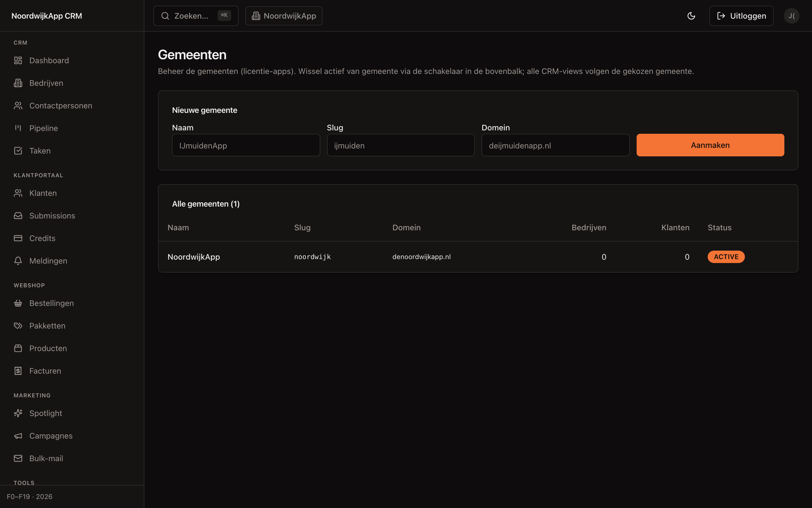This screenshot has width=812, height=508.
Task: Click the denoordwijkapp.nl domain cell
Action: [422, 257]
